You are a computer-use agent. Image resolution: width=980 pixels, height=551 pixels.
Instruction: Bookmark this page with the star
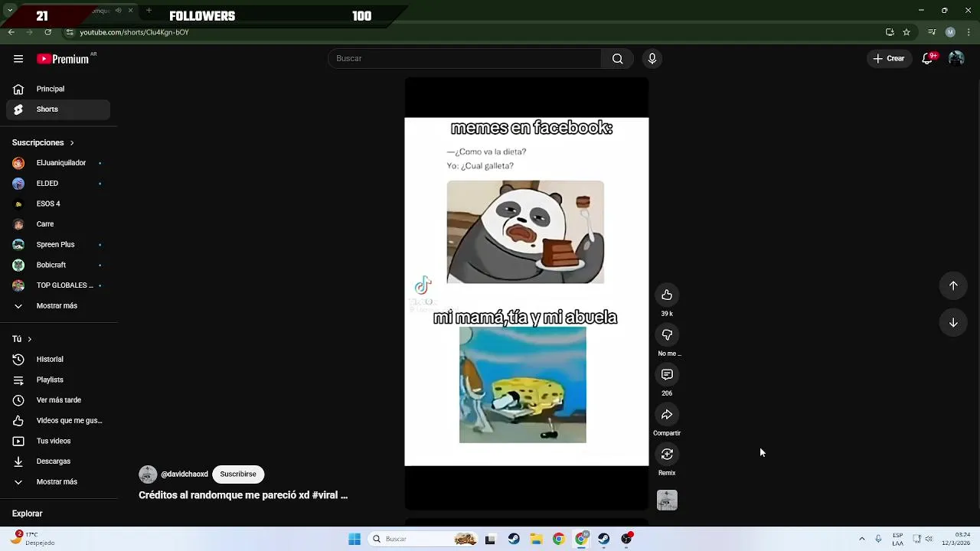(906, 32)
